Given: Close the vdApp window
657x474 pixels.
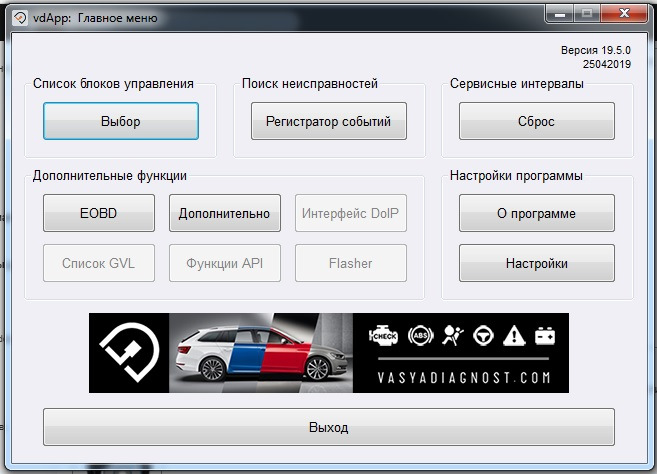Looking at the screenshot, I should click(x=624, y=13).
